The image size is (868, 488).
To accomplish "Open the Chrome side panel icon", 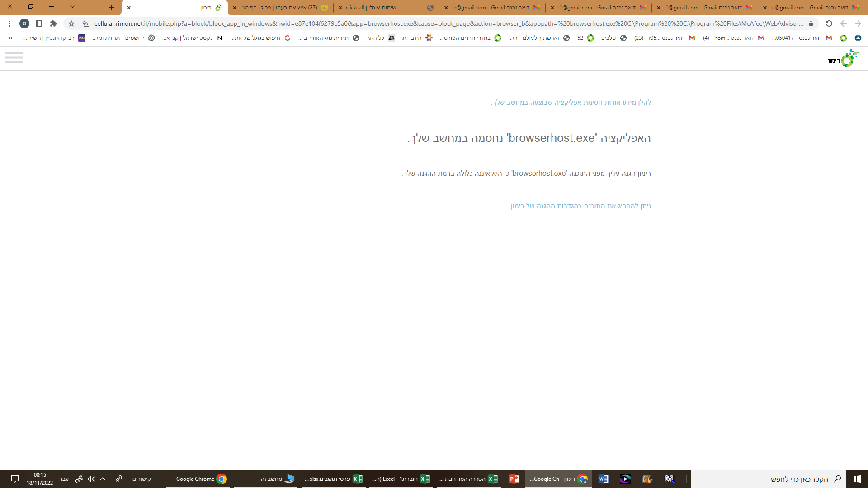I will (39, 23).
